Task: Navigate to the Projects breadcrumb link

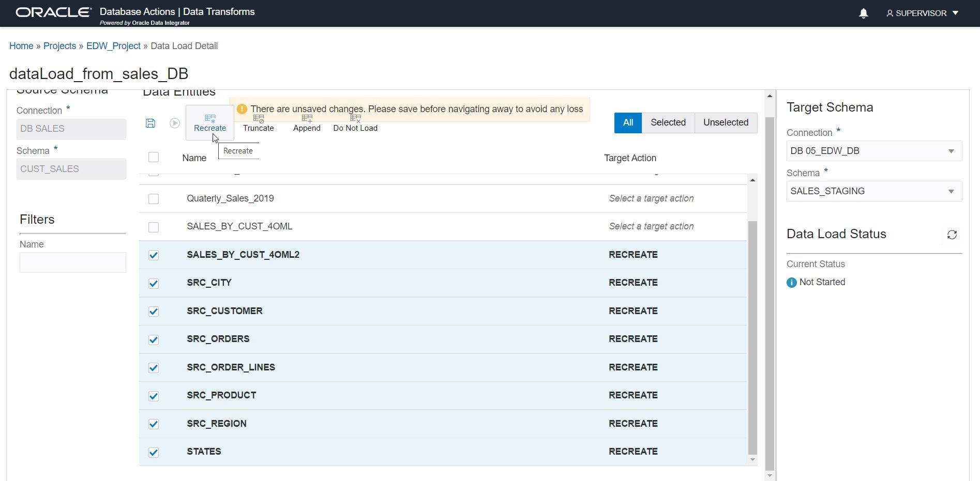Action: point(59,46)
